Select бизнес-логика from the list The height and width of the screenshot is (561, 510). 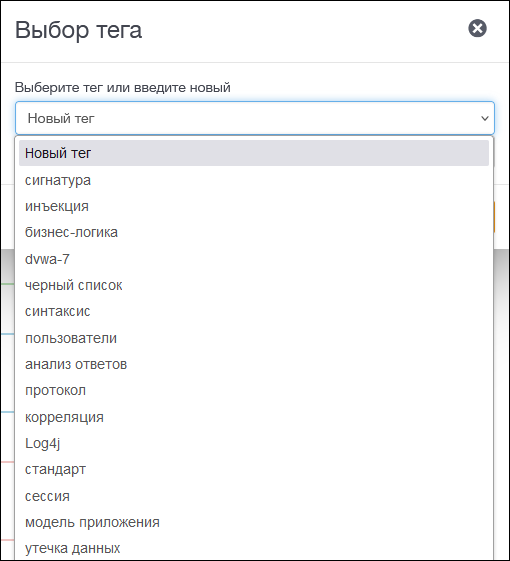pos(254,233)
